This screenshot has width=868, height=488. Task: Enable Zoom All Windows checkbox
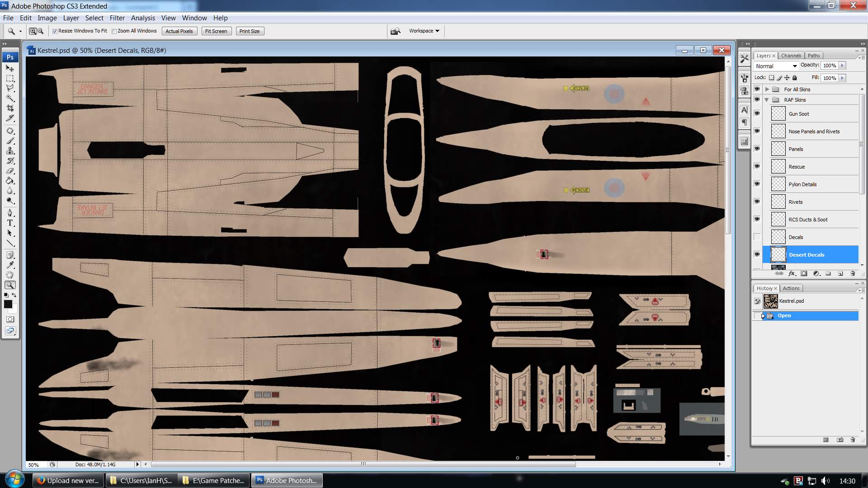(x=114, y=31)
